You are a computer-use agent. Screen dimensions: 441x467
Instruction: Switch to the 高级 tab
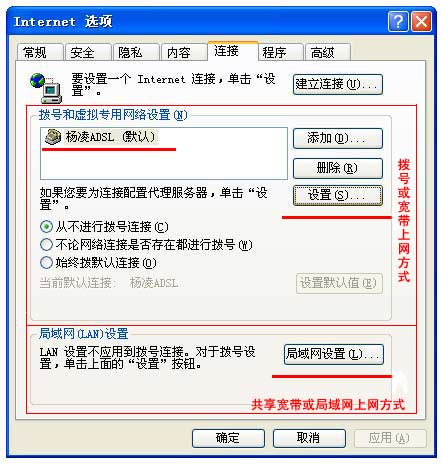[328, 52]
